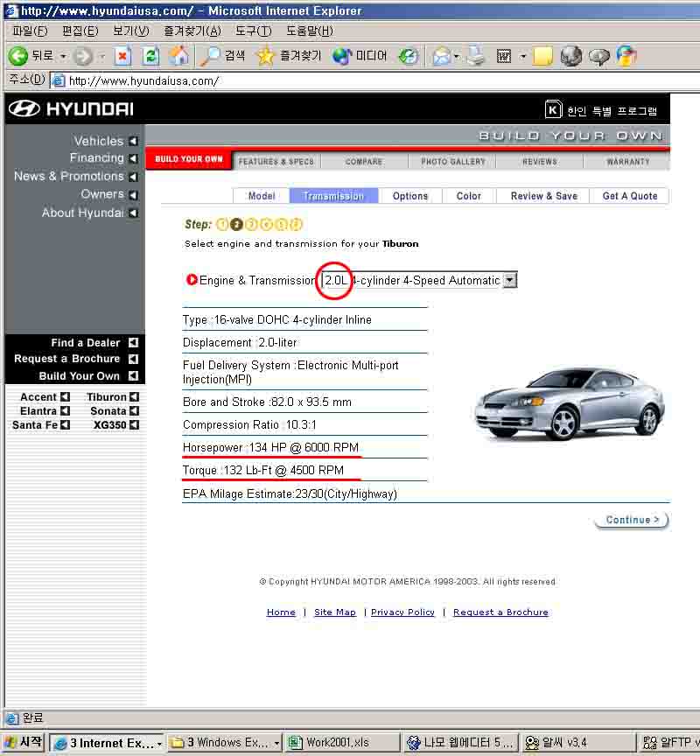
Task: Open the 시작 Start button
Action: coord(23,742)
